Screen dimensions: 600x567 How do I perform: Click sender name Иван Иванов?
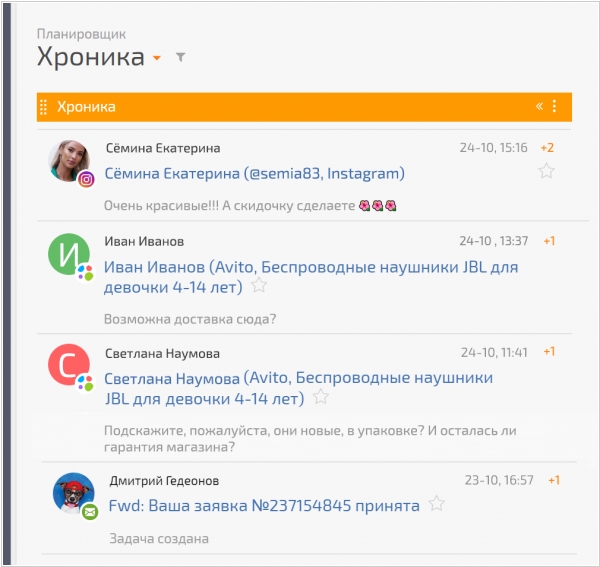144,241
